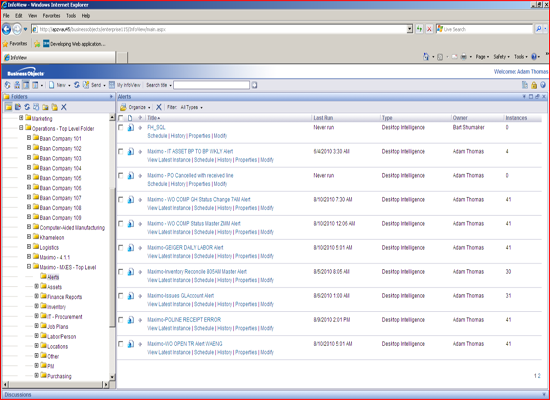Open the FH_SQL report link
This screenshot has height=400, width=550.
[156, 127]
